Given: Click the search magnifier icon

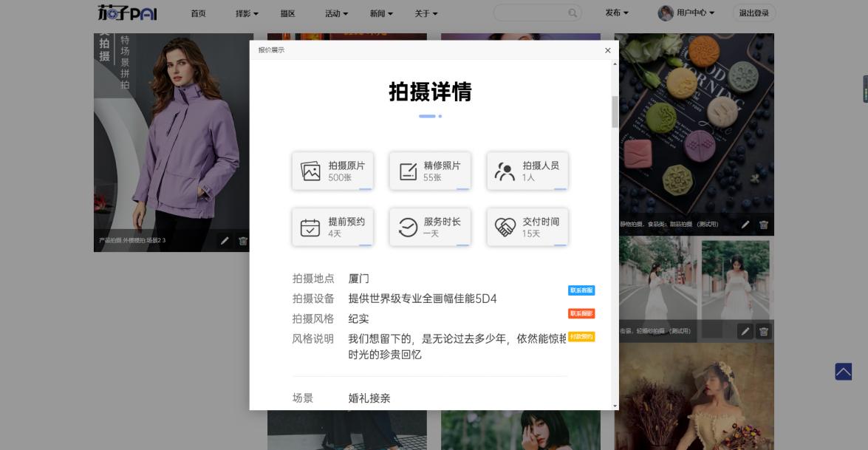Looking at the screenshot, I should [572, 13].
